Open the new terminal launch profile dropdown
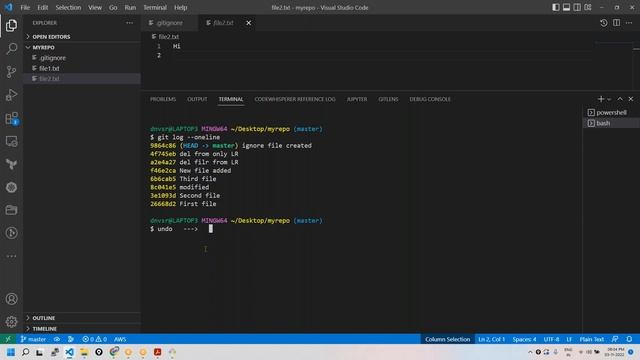The image size is (640, 360). 609,99
